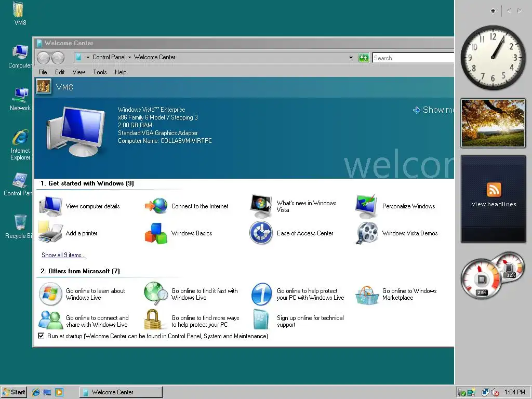Open the Tools menu
The height and width of the screenshot is (399, 532).
point(100,72)
